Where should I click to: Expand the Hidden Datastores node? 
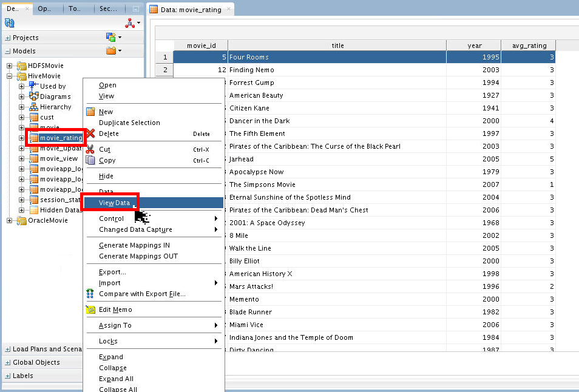point(21,211)
